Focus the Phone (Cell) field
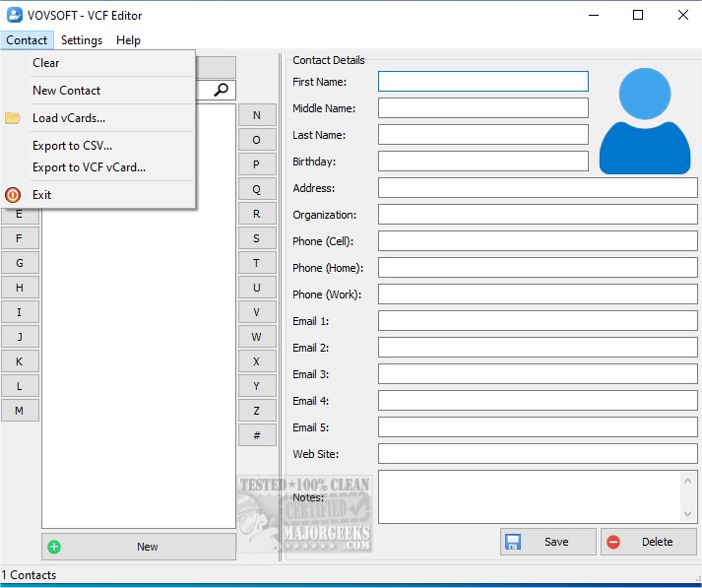Image resolution: width=702 pixels, height=588 pixels. pyautogui.click(x=538, y=241)
